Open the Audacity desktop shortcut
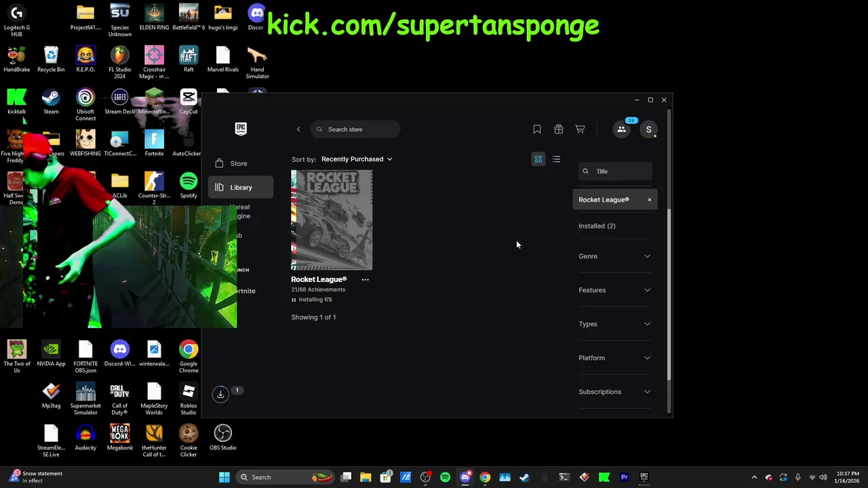 click(85, 438)
